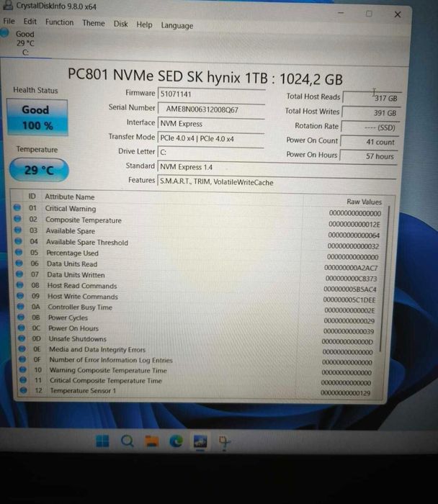Click the status dot beside Unsafe Shutdowns

point(22,338)
